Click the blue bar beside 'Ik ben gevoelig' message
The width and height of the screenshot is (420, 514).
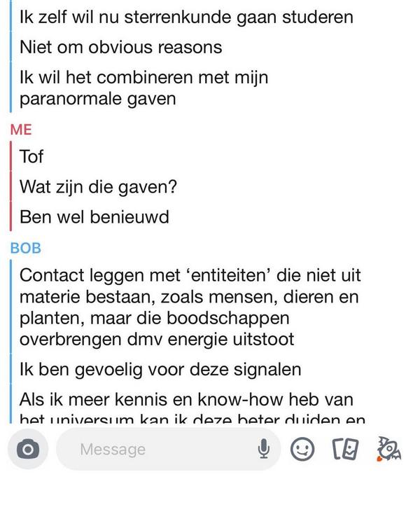(12, 370)
